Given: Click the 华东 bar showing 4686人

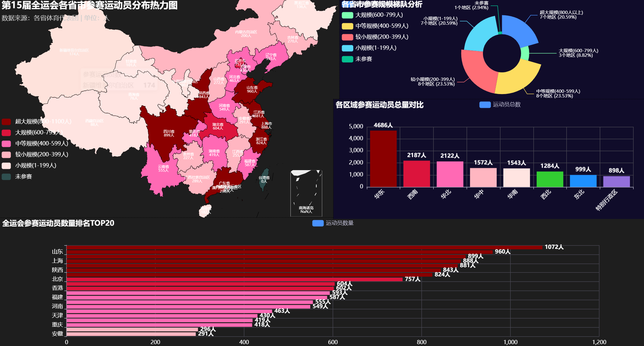Looking at the screenshot, I should [383, 159].
